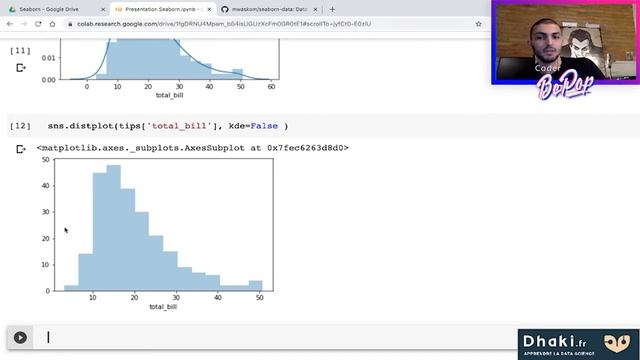The image size is (640, 360).
Task: Click the presenter webcam overlay
Action: tap(565, 42)
